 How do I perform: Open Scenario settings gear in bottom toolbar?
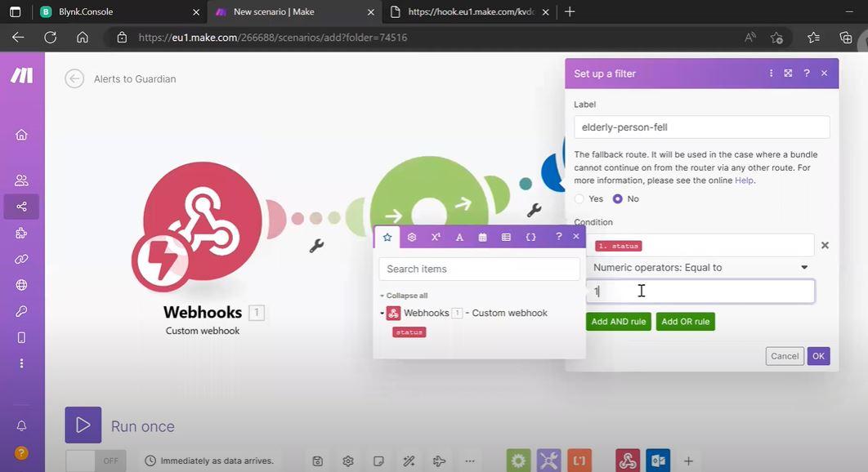348,461
